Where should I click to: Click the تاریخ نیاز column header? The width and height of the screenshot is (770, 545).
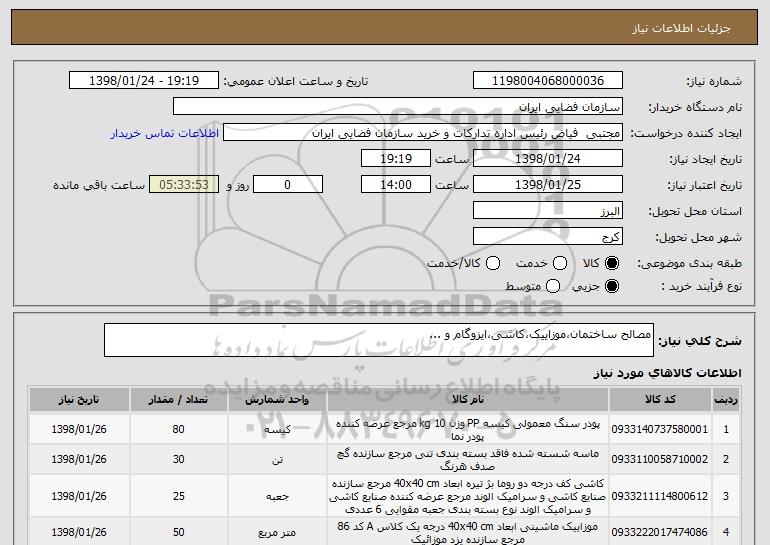pyautogui.click(x=79, y=400)
